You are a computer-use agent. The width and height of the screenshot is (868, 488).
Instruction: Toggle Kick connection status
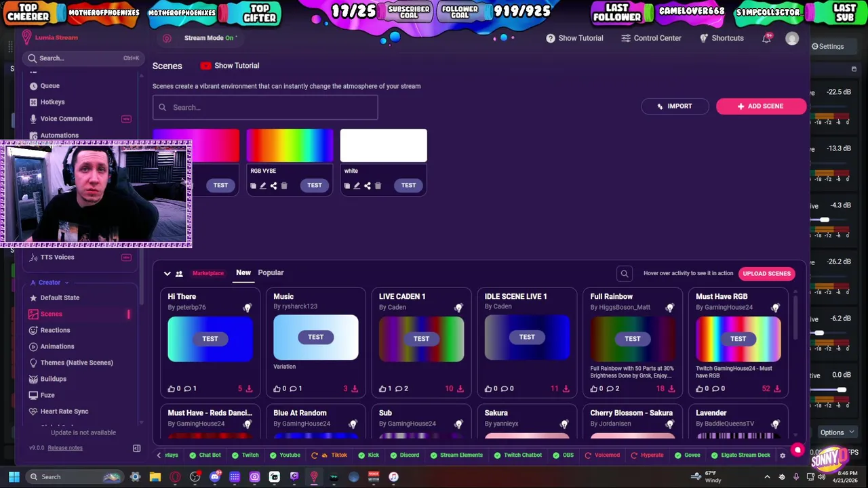coord(368,455)
